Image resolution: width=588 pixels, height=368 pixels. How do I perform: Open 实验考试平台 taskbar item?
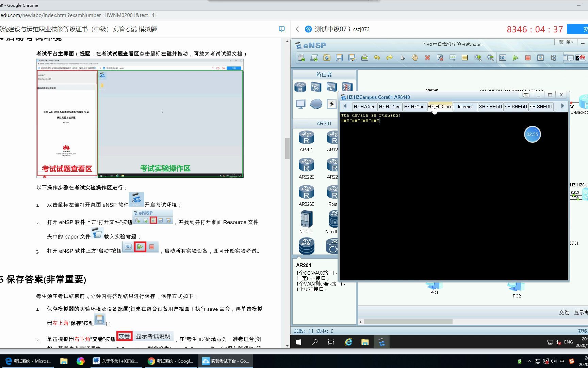[x=226, y=361]
